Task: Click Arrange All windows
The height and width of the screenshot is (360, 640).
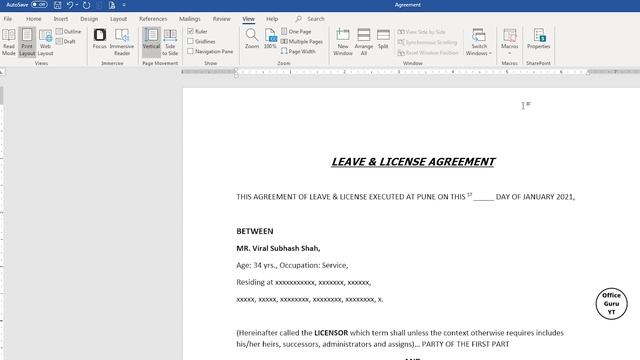Action: [364, 42]
